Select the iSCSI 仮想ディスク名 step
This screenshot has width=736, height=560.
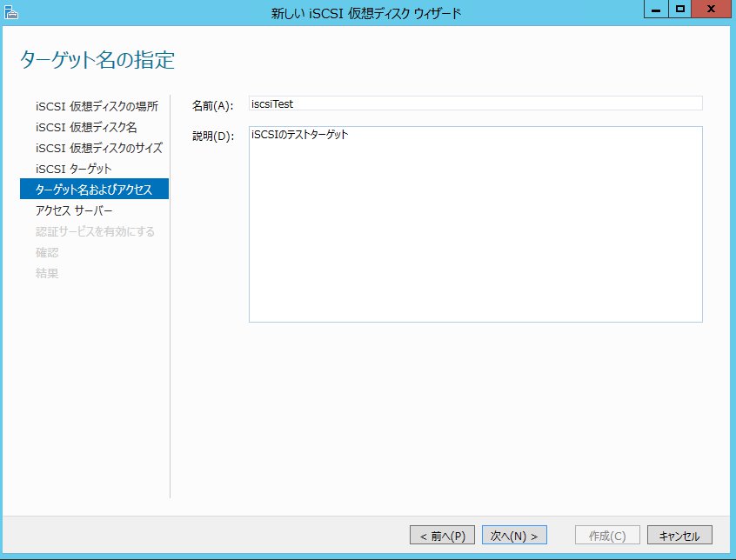tap(86, 127)
